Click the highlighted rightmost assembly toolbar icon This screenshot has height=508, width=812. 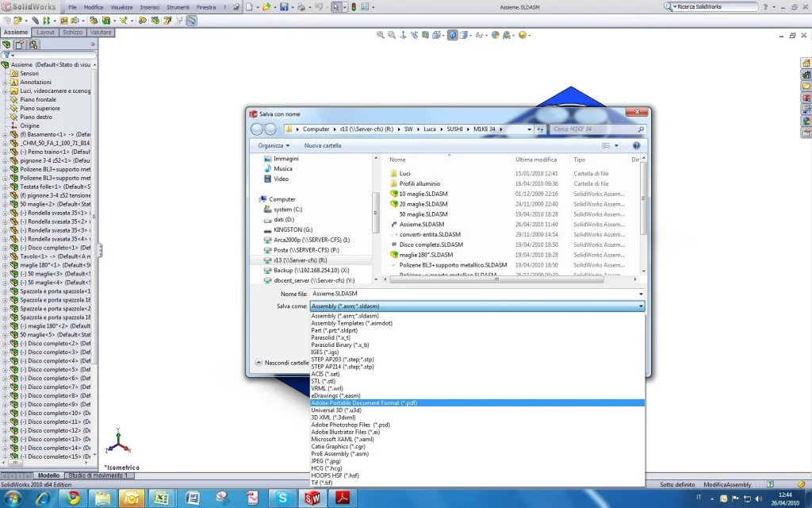tap(192, 21)
